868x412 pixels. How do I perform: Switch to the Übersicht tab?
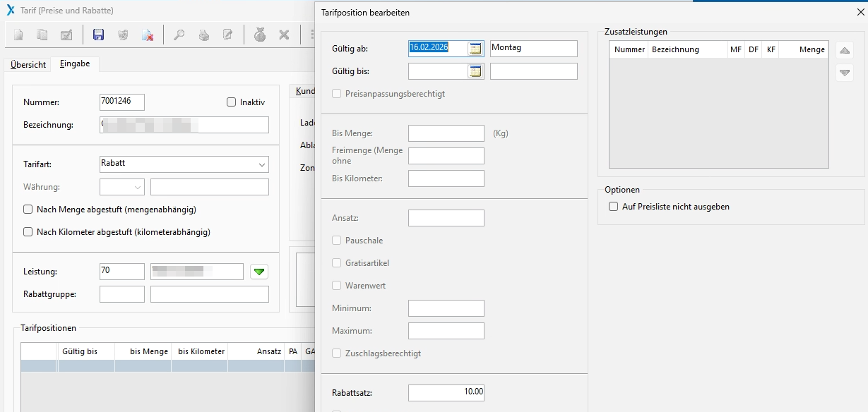pyautogui.click(x=28, y=65)
